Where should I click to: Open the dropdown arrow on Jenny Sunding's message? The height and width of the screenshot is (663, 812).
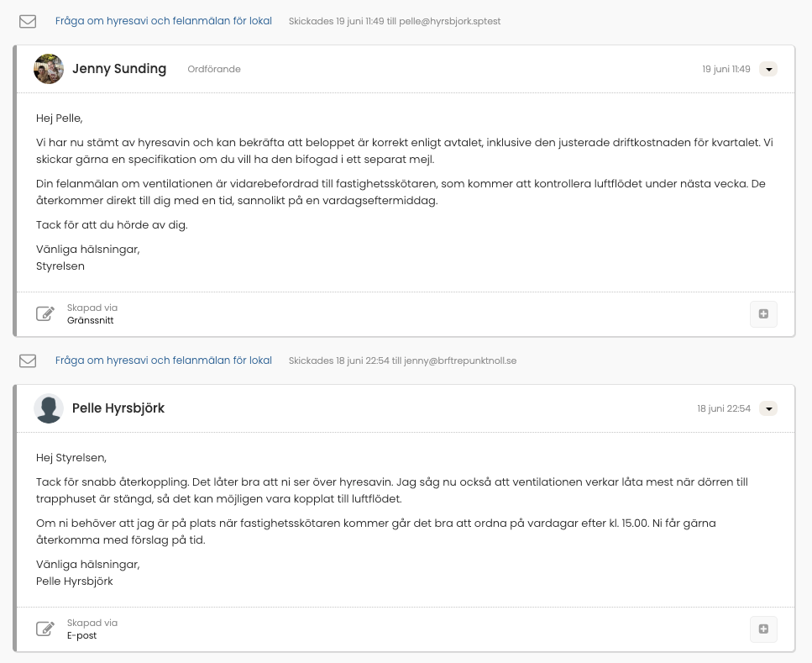click(768, 69)
